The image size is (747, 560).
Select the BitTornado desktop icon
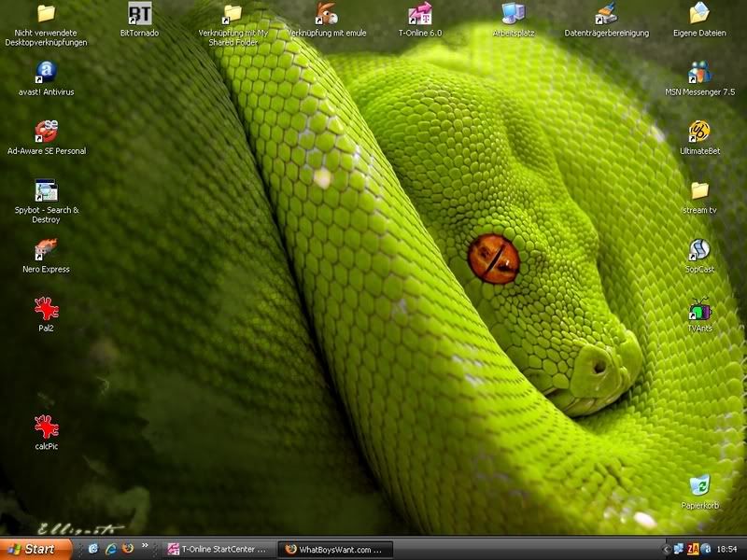(139, 15)
